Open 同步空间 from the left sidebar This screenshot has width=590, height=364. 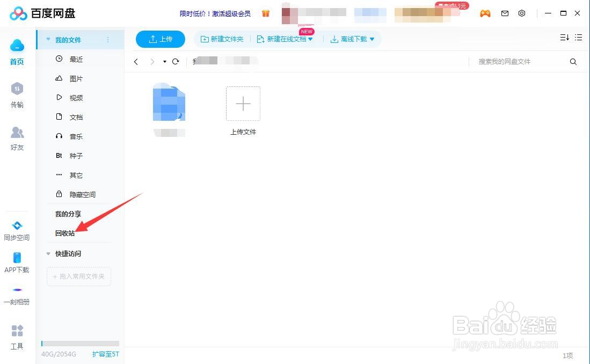[x=17, y=230]
